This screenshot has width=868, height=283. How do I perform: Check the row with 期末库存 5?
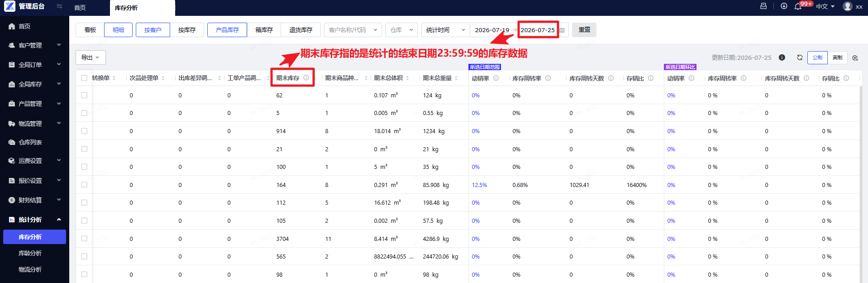coord(84,113)
